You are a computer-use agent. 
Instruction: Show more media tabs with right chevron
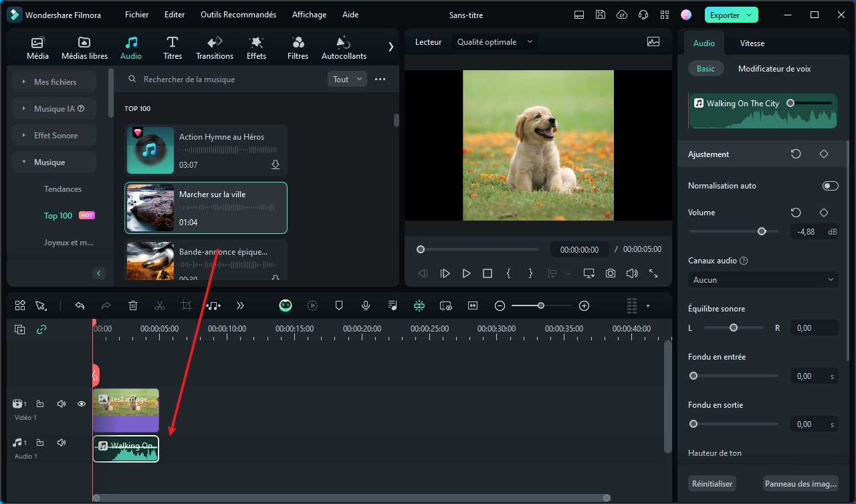(391, 47)
